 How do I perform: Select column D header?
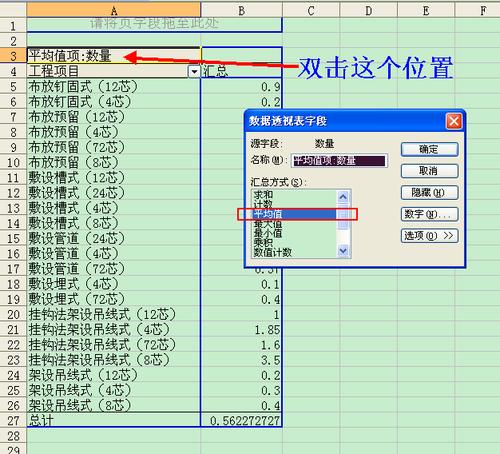pos(369,10)
